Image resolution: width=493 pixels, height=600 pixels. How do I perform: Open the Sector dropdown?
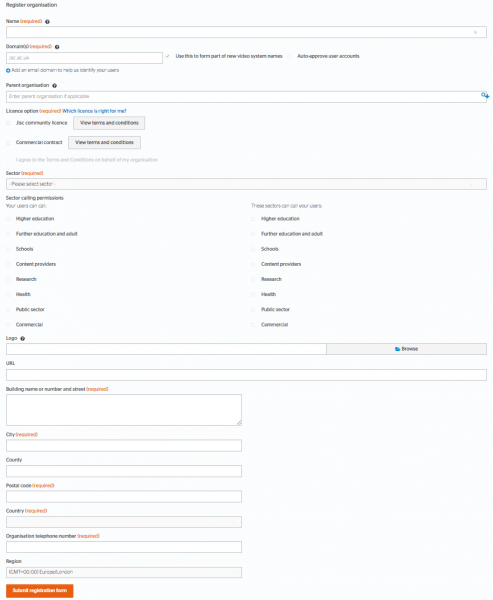pos(246,184)
